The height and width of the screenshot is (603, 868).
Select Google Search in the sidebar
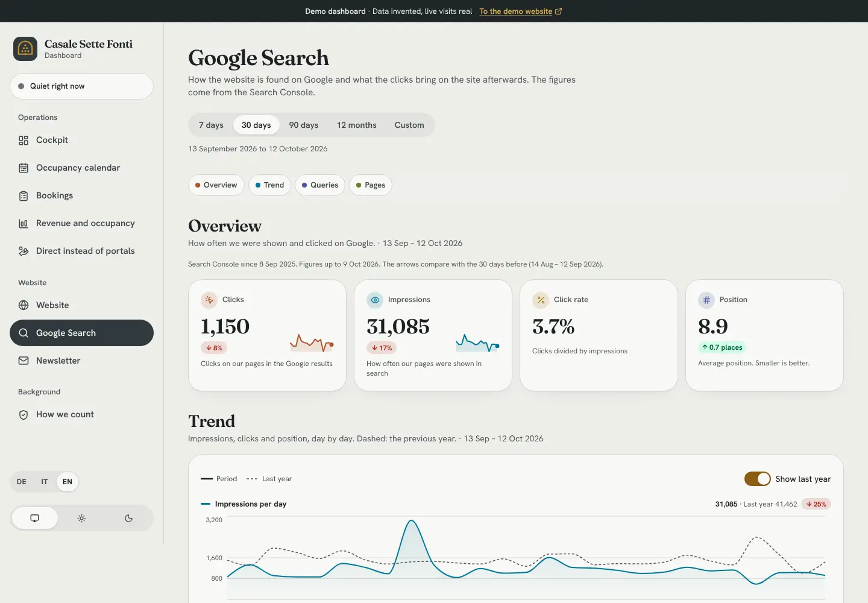tap(81, 333)
